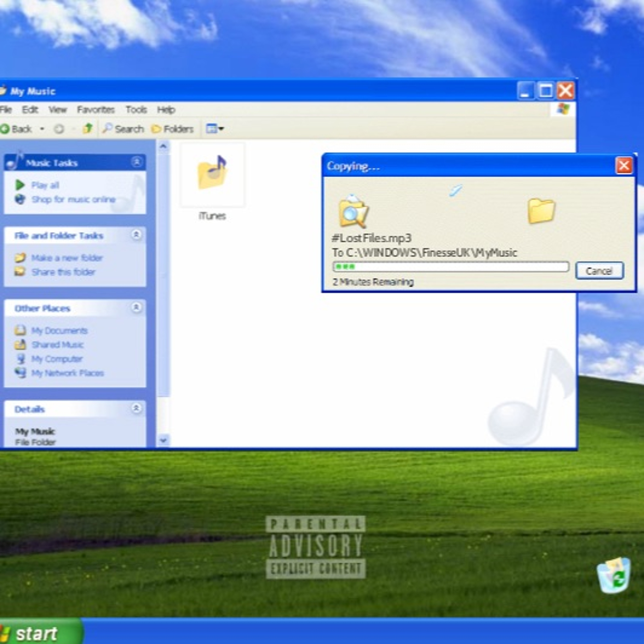This screenshot has height=644, width=644.
Task: Click Shop for music online globe icon
Action: coord(20,199)
